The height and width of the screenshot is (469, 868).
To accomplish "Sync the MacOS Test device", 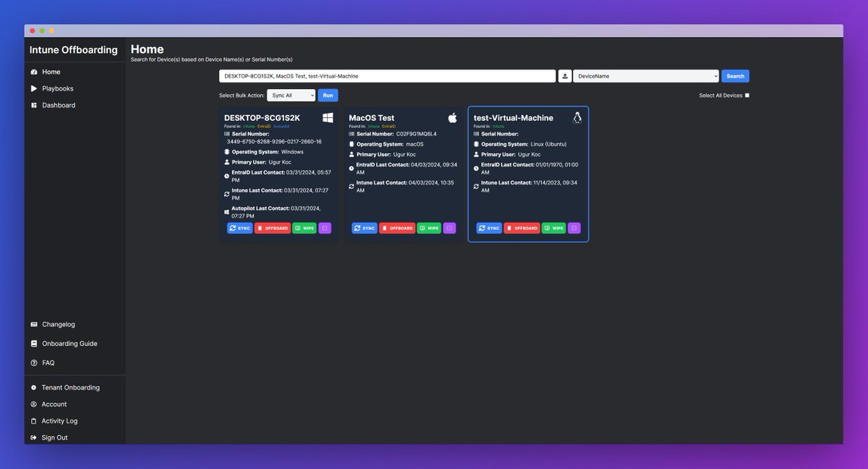I will click(365, 228).
